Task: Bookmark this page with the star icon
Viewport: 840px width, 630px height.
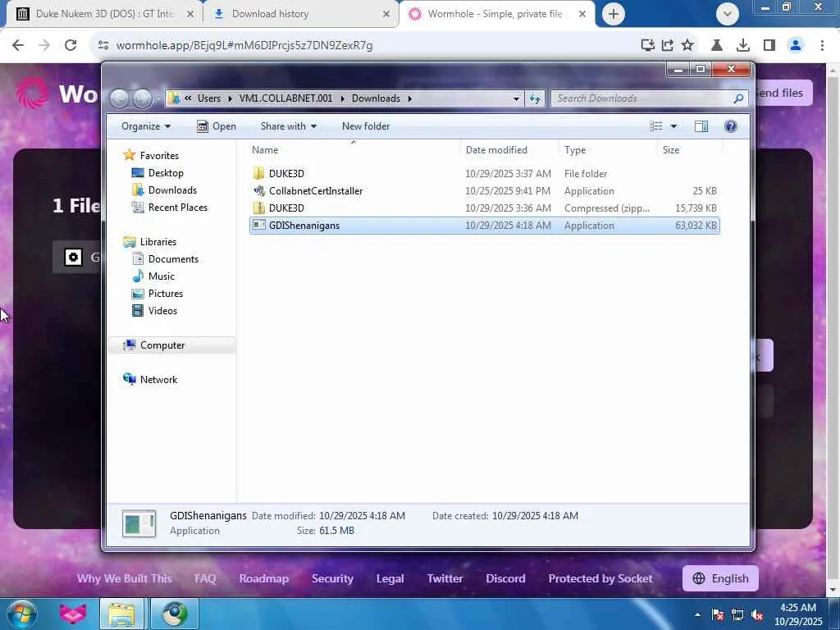Action: tap(687, 46)
